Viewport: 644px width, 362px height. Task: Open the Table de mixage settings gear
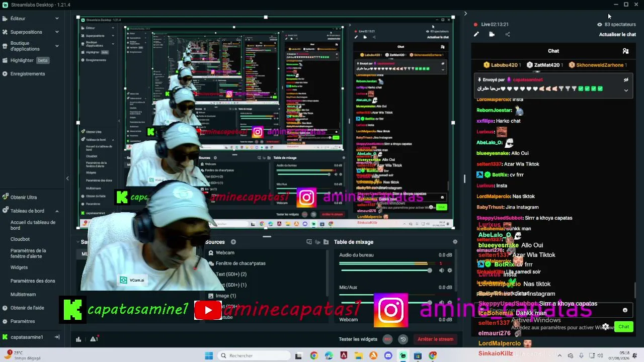(455, 242)
